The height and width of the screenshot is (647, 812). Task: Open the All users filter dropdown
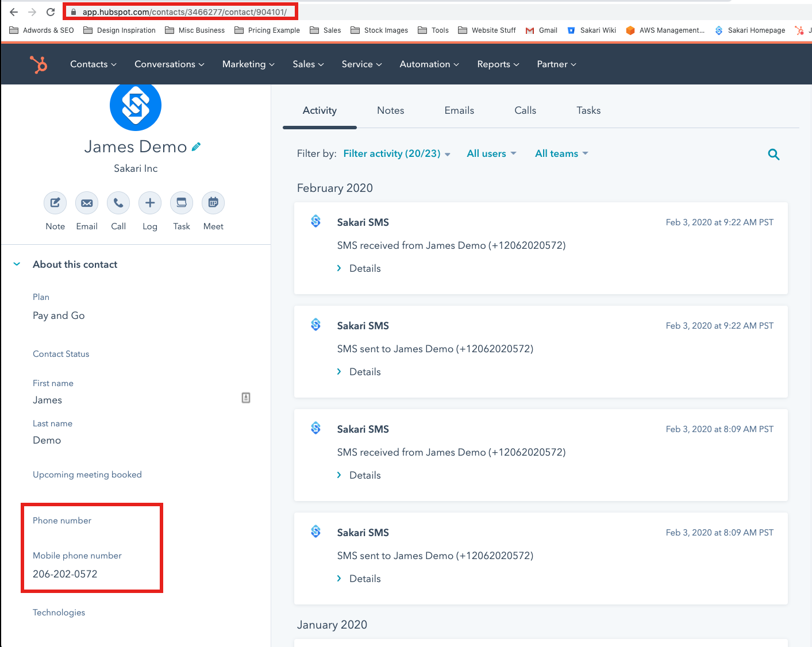tap(492, 153)
